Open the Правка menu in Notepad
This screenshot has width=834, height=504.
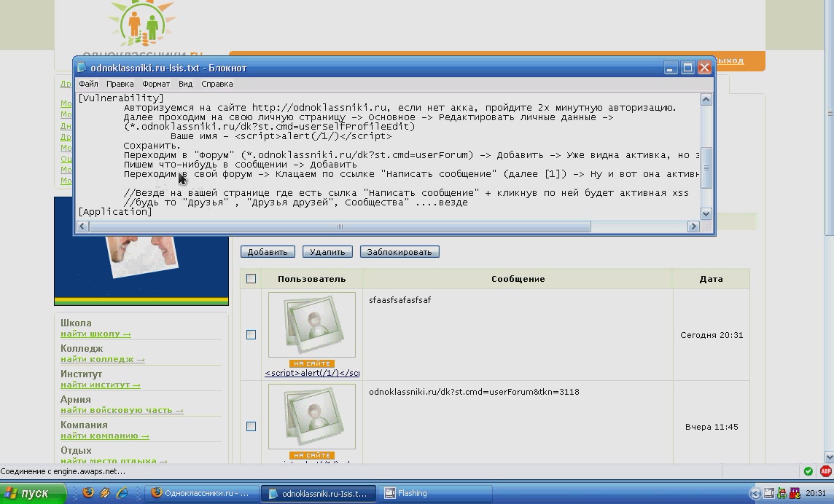click(120, 84)
